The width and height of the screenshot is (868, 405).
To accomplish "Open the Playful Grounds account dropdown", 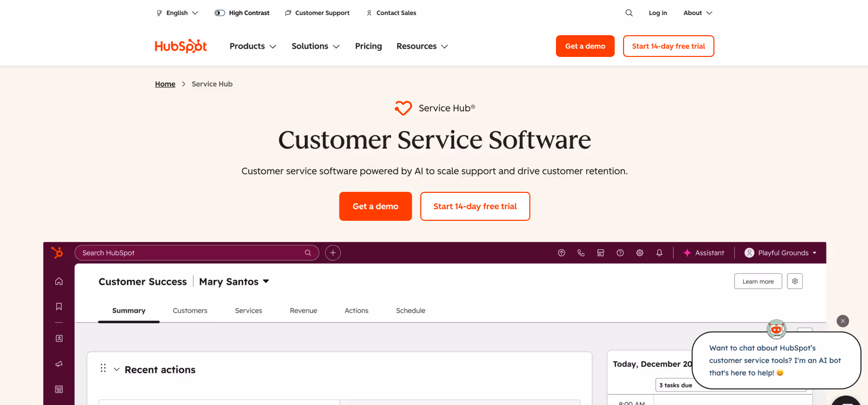I will tap(781, 253).
